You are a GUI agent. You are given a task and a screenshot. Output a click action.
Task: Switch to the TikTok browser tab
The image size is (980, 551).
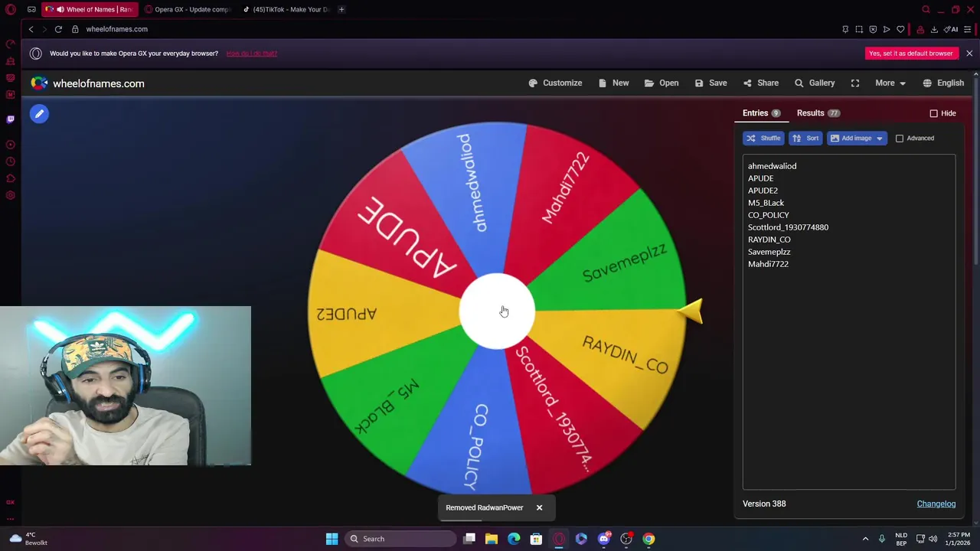tap(286, 9)
